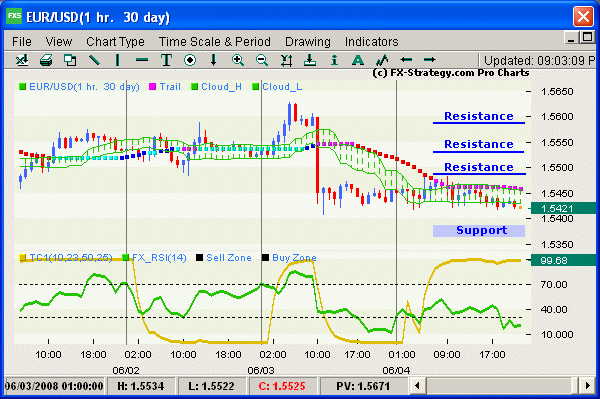600x399 pixels.
Task: Shift chart left with the left arrow icon
Action: (x=406, y=60)
